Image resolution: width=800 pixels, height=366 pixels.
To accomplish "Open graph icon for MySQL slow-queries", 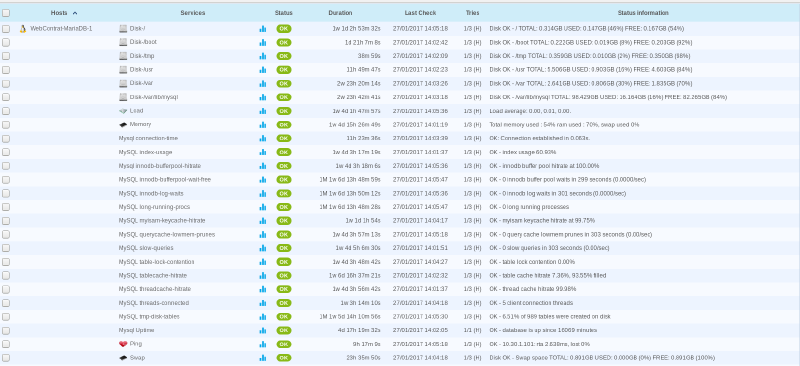I will pyautogui.click(x=263, y=249).
